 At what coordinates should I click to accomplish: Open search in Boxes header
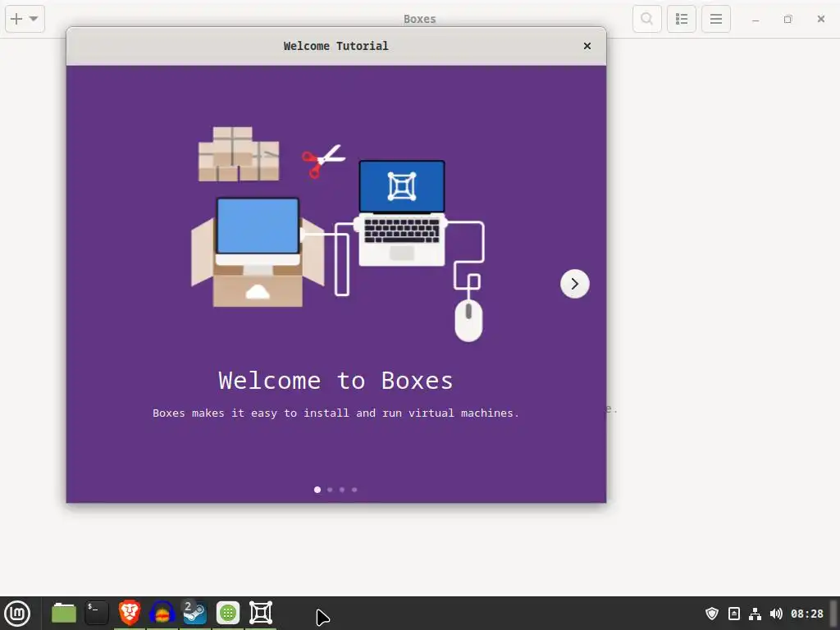pyautogui.click(x=646, y=19)
